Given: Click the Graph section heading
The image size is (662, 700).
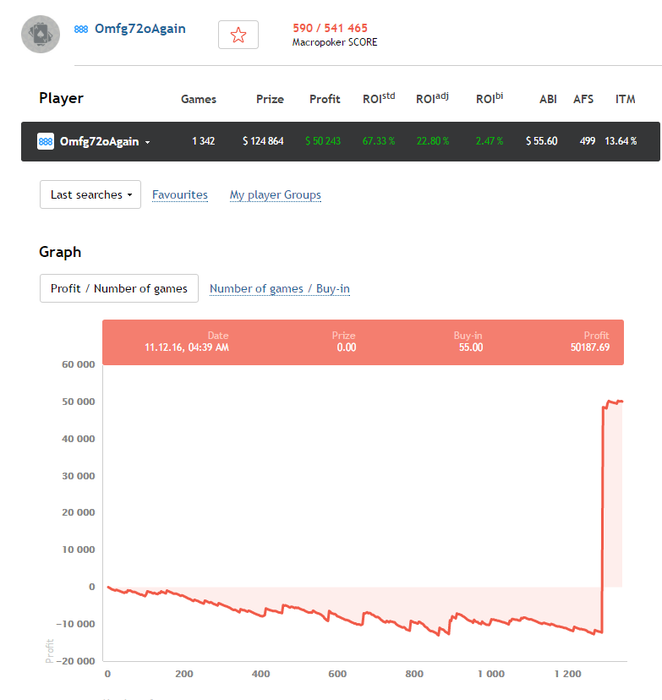Looking at the screenshot, I should 60,252.
